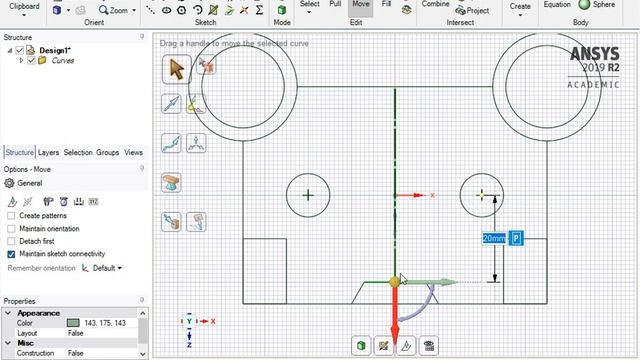The width and height of the screenshot is (640, 360).
Task: Open the Selection tab
Action: pyautogui.click(x=78, y=152)
